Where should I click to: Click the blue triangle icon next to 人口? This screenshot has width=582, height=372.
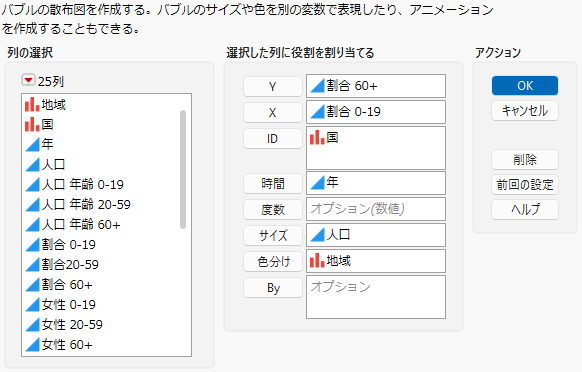[32, 164]
